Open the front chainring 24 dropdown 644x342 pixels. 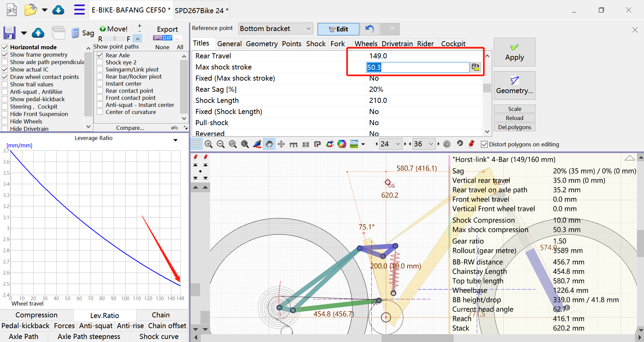point(398,144)
